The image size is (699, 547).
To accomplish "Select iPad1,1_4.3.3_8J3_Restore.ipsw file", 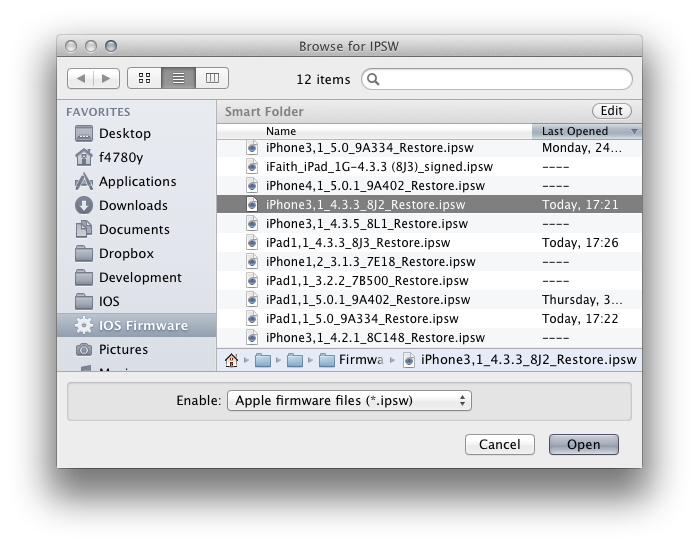I will (429, 243).
